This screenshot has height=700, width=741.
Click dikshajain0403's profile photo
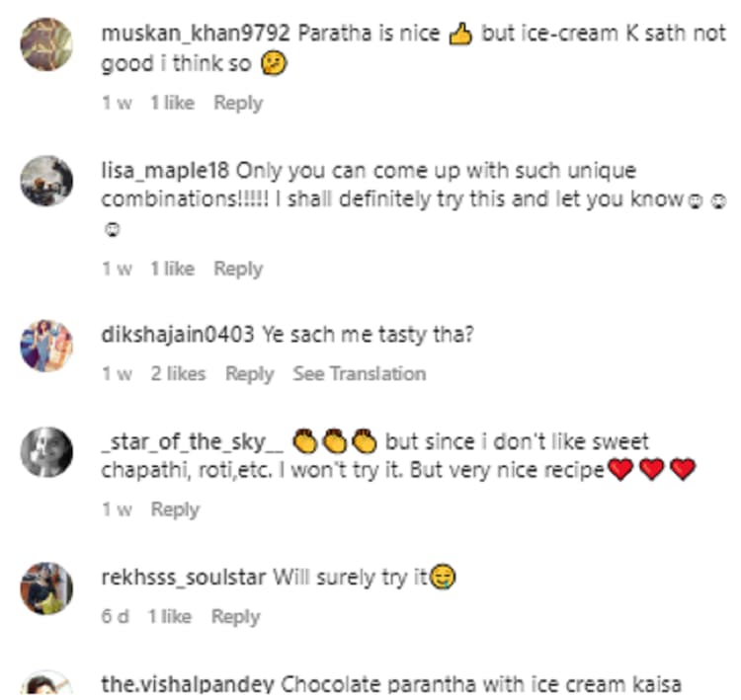point(46,346)
